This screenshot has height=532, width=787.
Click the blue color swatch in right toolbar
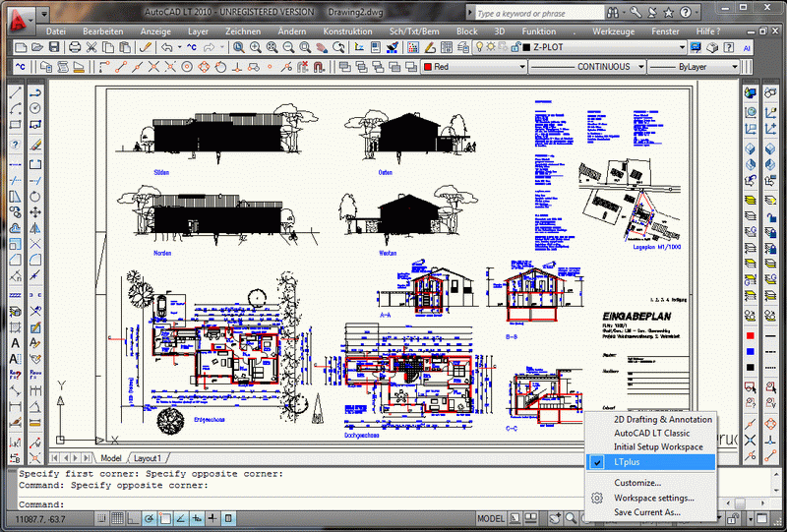(x=751, y=351)
